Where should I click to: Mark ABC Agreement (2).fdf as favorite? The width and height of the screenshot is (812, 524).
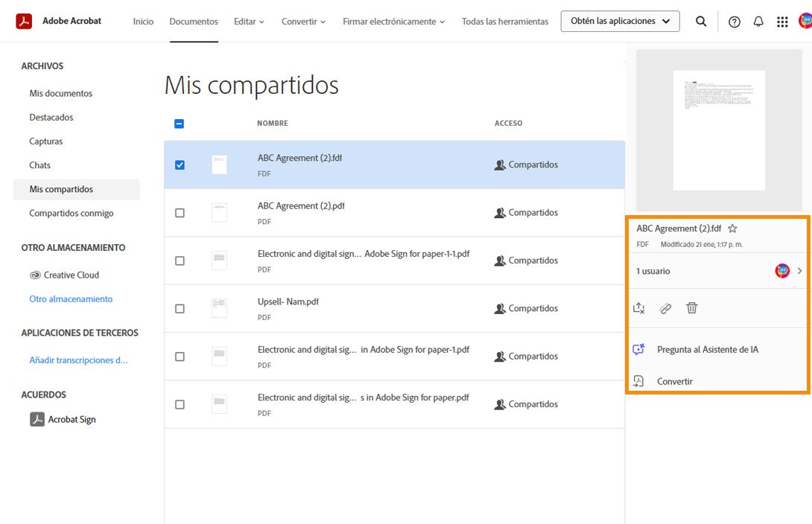pyautogui.click(x=733, y=228)
